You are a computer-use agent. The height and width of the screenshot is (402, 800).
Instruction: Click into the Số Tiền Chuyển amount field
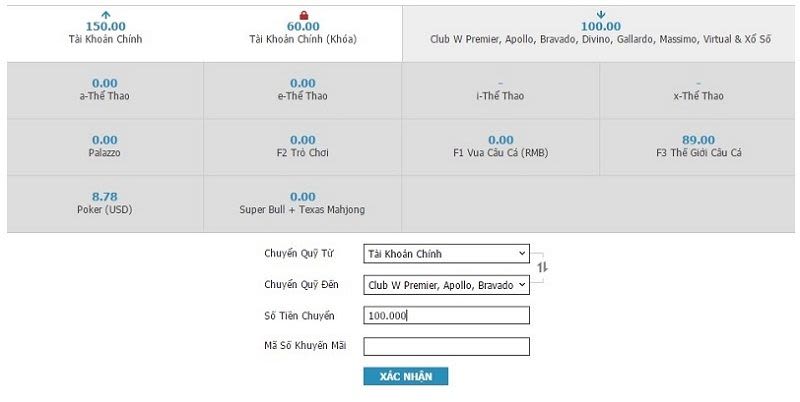click(446, 315)
